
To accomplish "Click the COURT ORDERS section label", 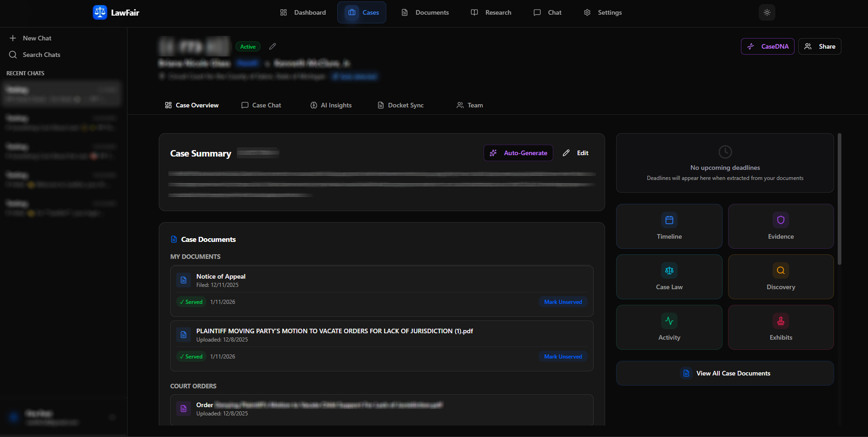I will click(x=193, y=386).
